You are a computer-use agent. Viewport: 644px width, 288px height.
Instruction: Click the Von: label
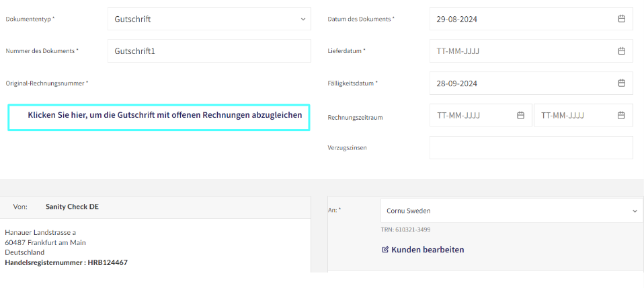click(20, 207)
